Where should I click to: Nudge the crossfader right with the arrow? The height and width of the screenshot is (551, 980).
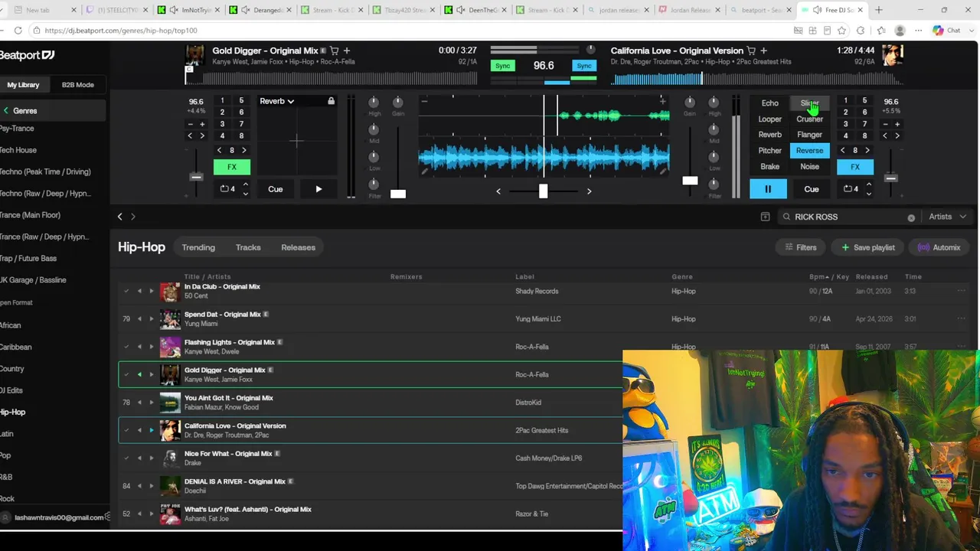point(589,191)
